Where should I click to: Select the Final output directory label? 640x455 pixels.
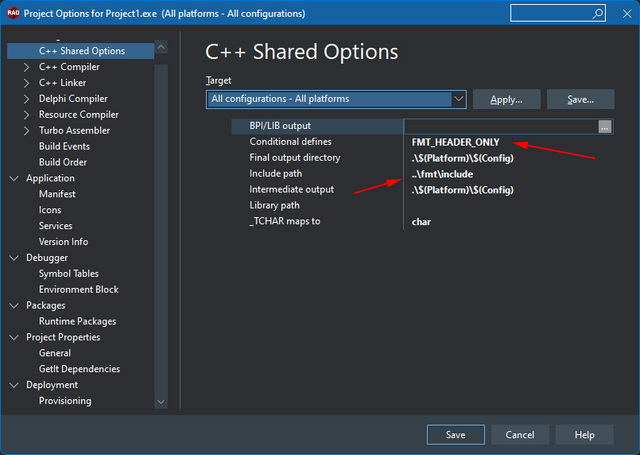pos(294,158)
